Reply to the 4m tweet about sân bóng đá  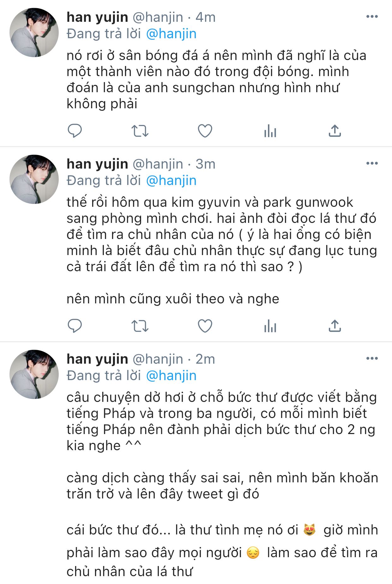(x=75, y=131)
